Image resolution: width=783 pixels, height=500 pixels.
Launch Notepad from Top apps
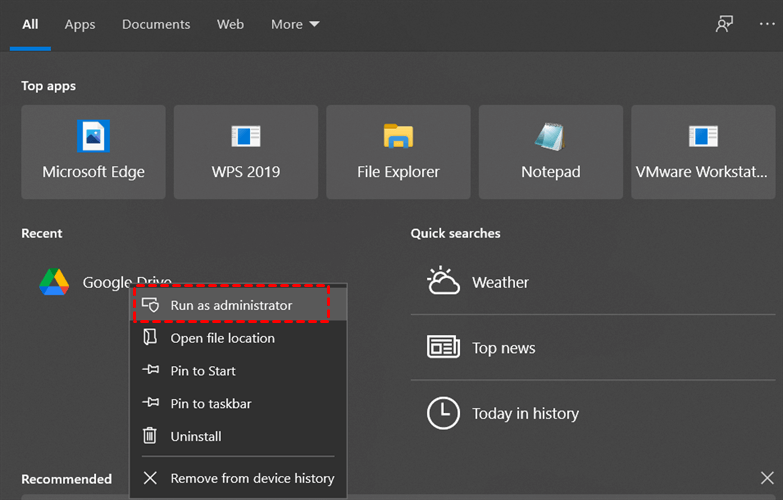pos(550,152)
